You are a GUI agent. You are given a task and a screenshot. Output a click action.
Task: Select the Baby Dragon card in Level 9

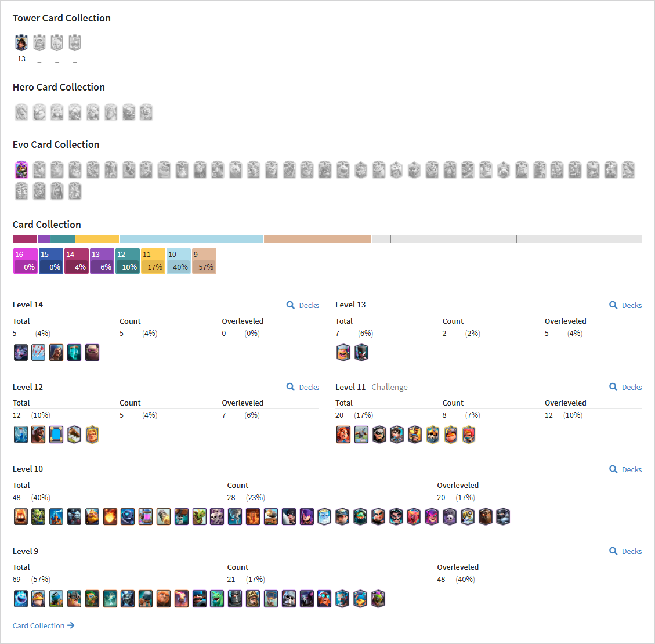click(x=217, y=599)
